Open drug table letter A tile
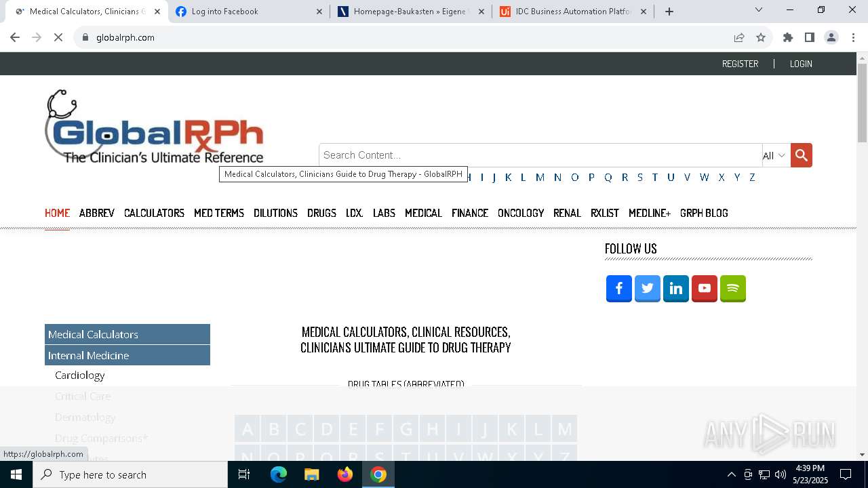Viewport: 868px width, 488px height. [x=248, y=429]
